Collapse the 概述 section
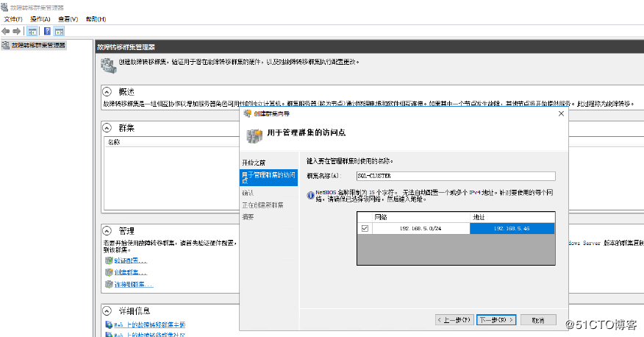Screen dimensions: 644x337 [107, 92]
